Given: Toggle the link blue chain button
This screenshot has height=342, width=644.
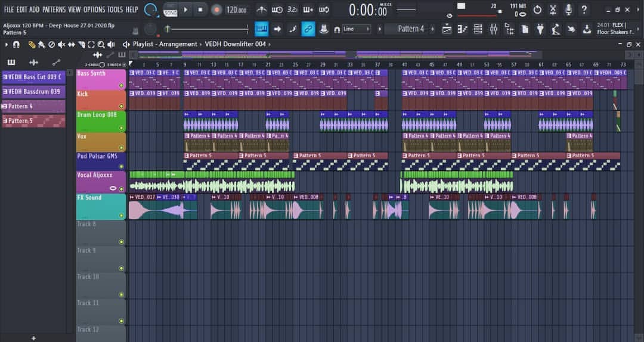Looking at the screenshot, I should point(308,29).
